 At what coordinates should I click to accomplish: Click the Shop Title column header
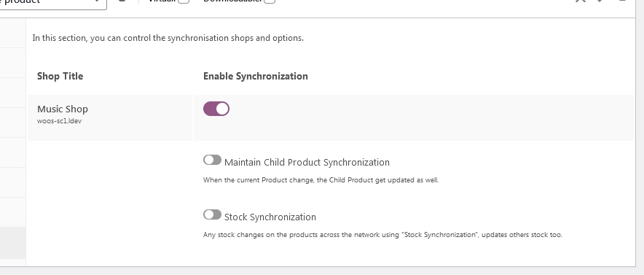coord(60,76)
